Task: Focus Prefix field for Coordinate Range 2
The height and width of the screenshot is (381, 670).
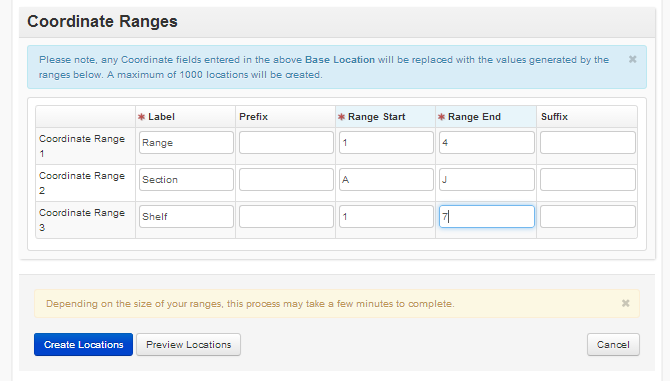Action: pos(286,179)
